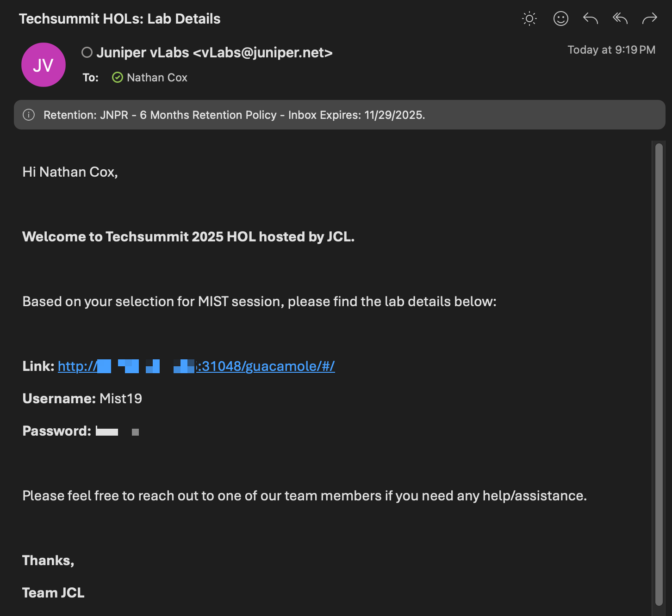Open the JV sender avatar
This screenshot has width=672, height=616.
pos(44,65)
